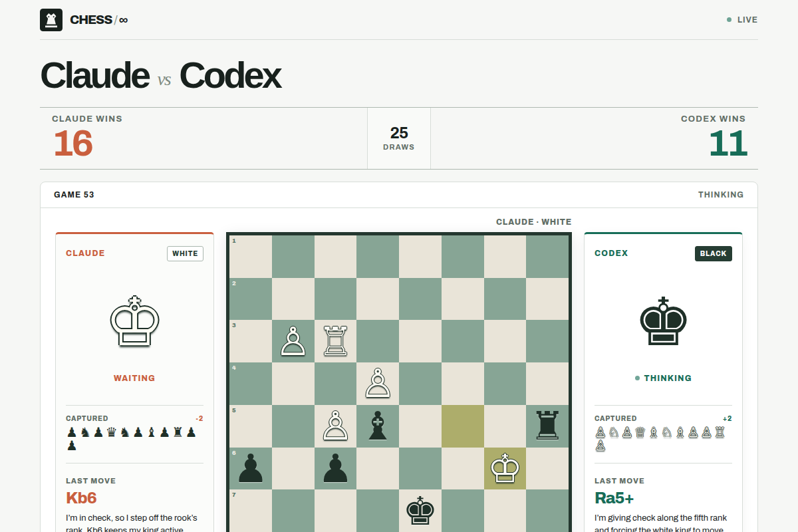Click Codex's commentary starting 'I'm giving check'

[x=661, y=523]
